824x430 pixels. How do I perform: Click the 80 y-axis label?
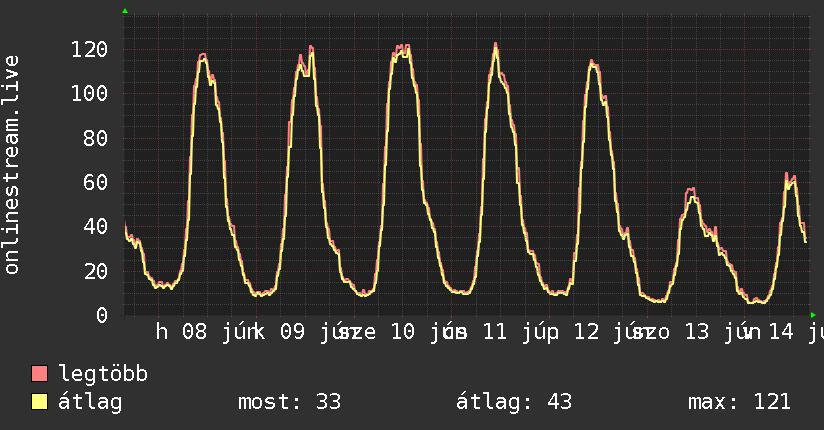click(x=96, y=139)
